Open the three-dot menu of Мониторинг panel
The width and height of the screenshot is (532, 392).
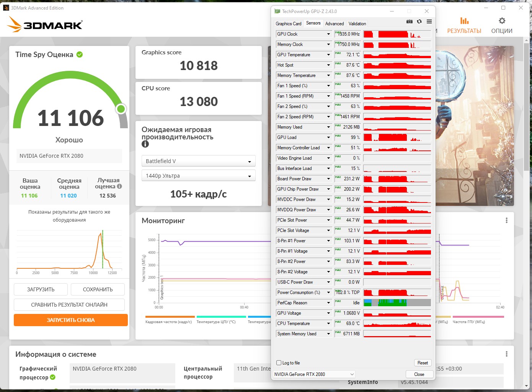(506, 220)
